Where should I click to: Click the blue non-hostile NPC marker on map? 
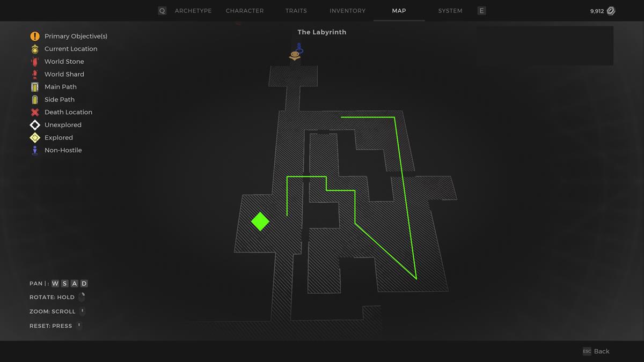(x=299, y=49)
